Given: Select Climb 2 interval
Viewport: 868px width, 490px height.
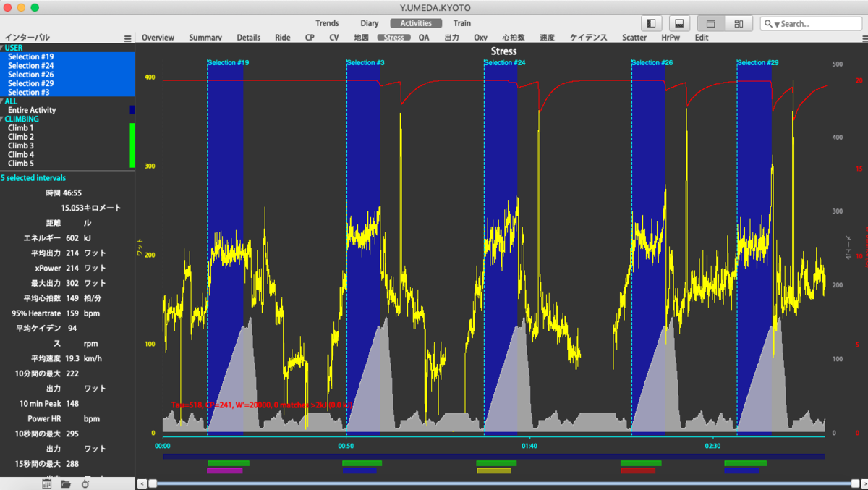Looking at the screenshot, I should tap(67, 137).
